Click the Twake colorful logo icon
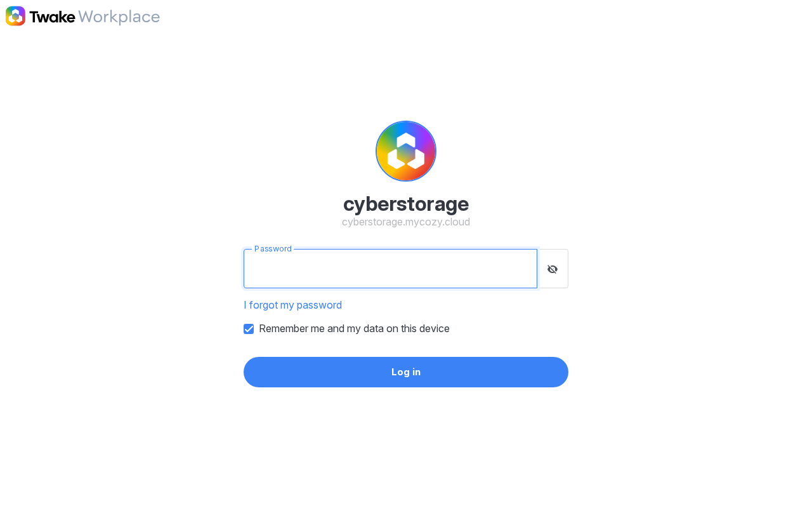 tap(15, 16)
